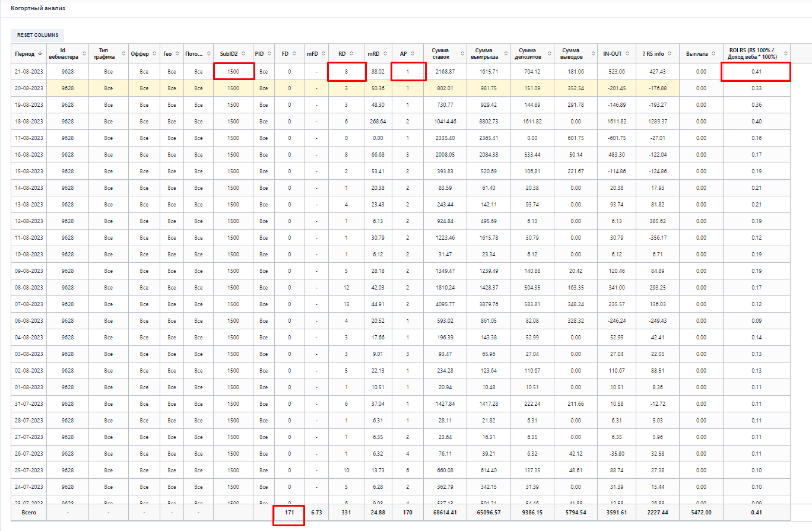Click the AP column sort icon
Viewport: 812px width, 531px height.
(x=412, y=53)
